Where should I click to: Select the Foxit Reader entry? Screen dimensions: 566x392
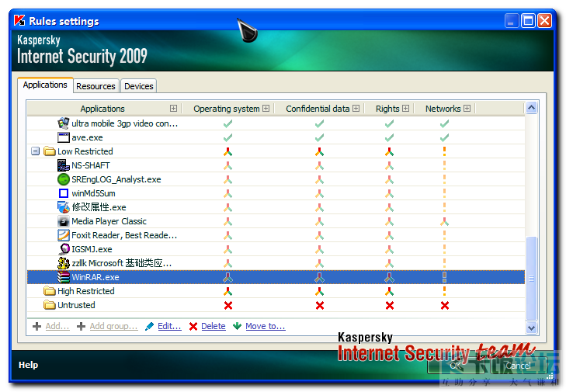(x=276, y=235)
